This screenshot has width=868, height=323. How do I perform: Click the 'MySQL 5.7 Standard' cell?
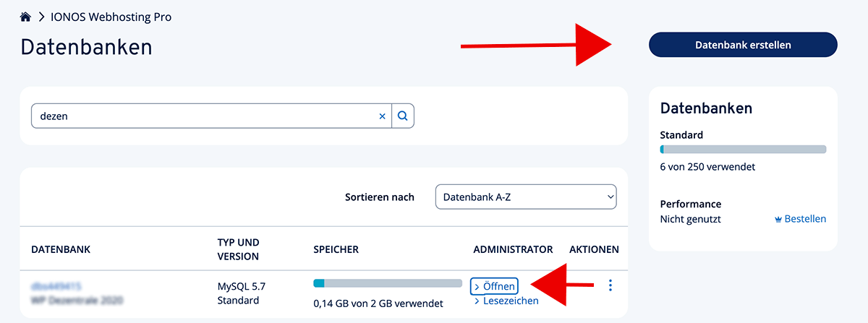point(242,293)
